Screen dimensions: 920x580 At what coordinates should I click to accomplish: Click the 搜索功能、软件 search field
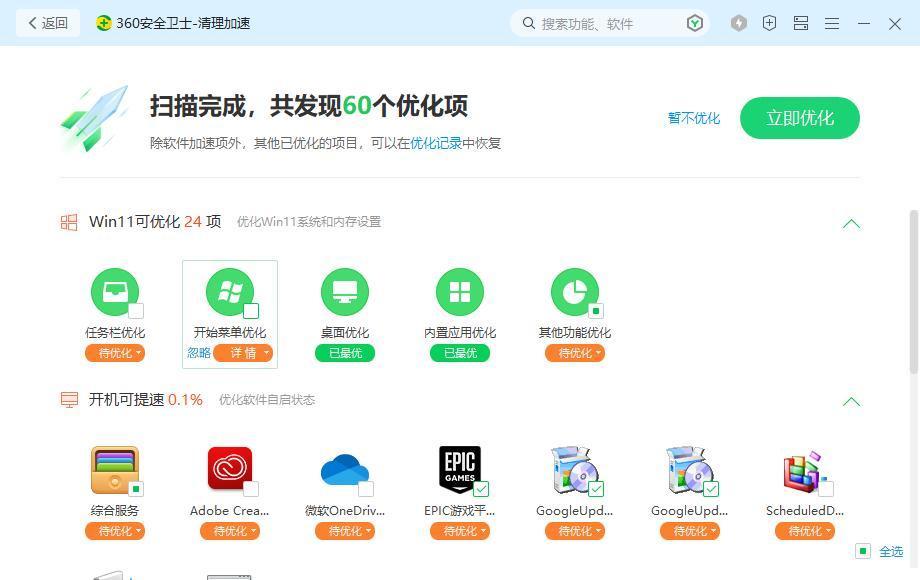click(609, 23)
